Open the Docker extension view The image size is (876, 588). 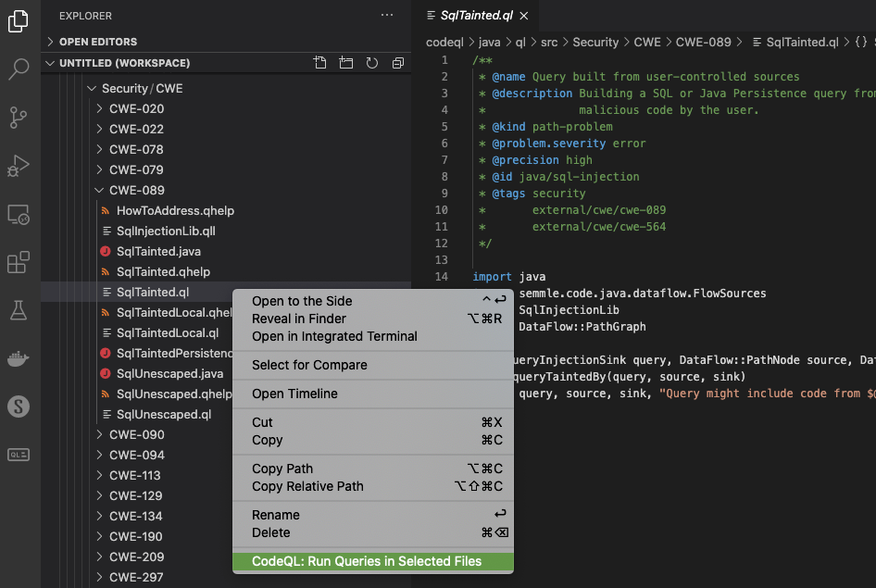19,360
